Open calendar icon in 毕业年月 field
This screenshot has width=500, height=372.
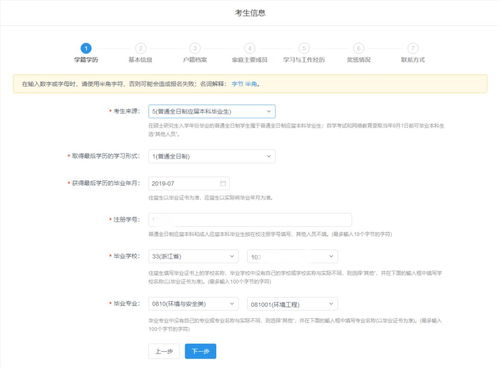[x=223, y=184]
